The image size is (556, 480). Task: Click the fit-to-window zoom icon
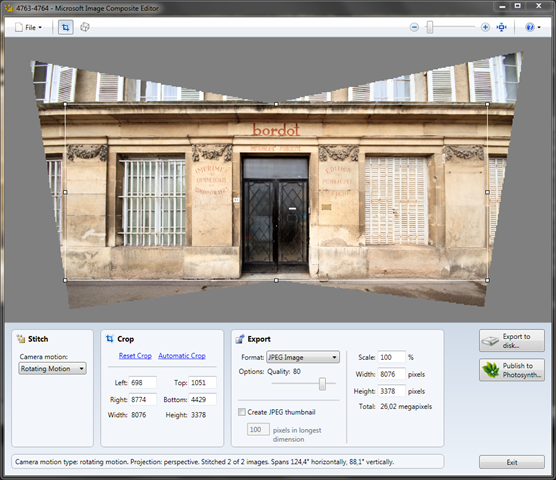501,27
